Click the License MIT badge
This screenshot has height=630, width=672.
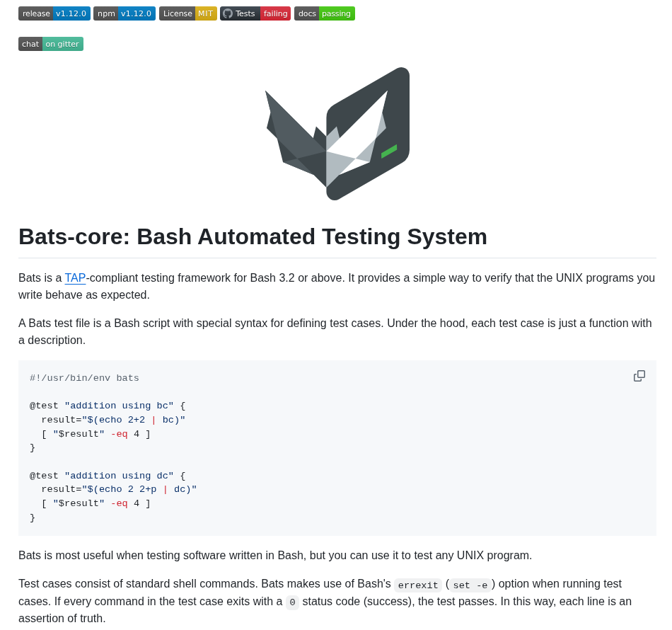coord(188,13)
